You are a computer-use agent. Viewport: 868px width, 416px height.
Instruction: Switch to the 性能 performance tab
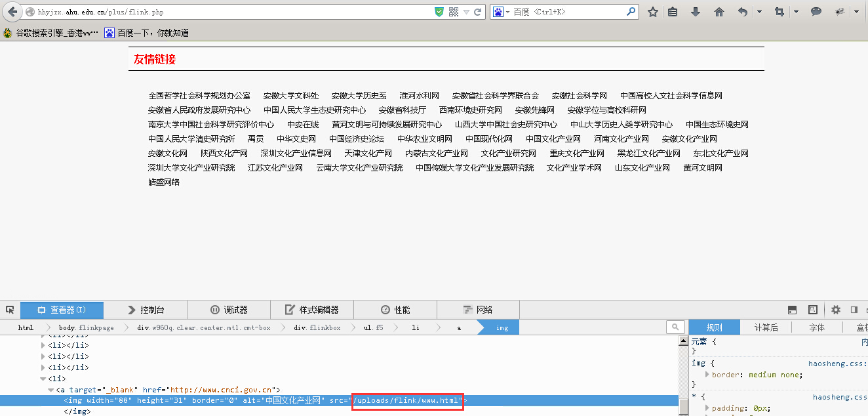395,310
